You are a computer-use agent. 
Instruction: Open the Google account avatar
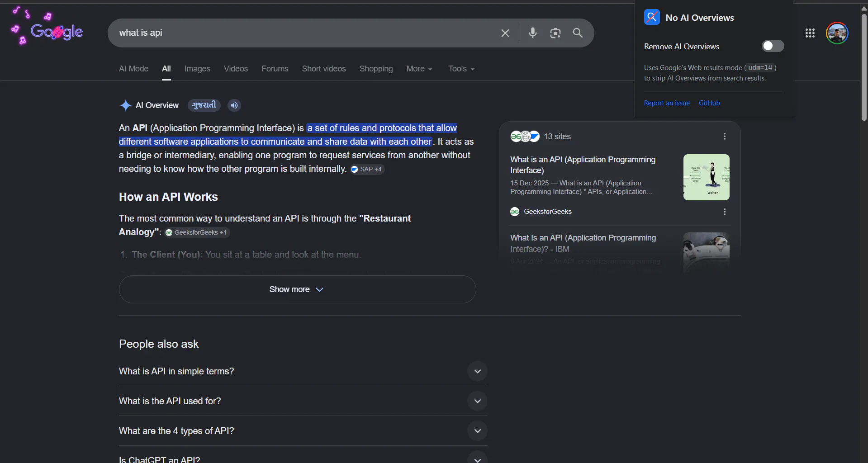tap(837, 33)
